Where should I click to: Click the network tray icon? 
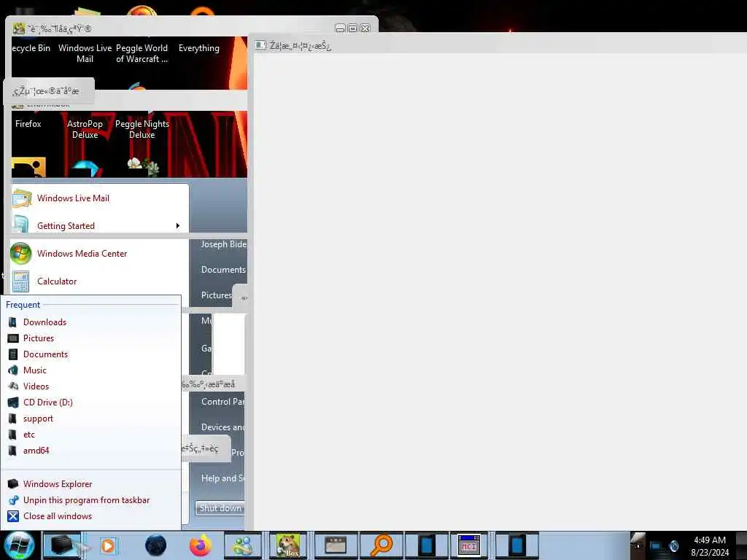[x=656, y=546]
